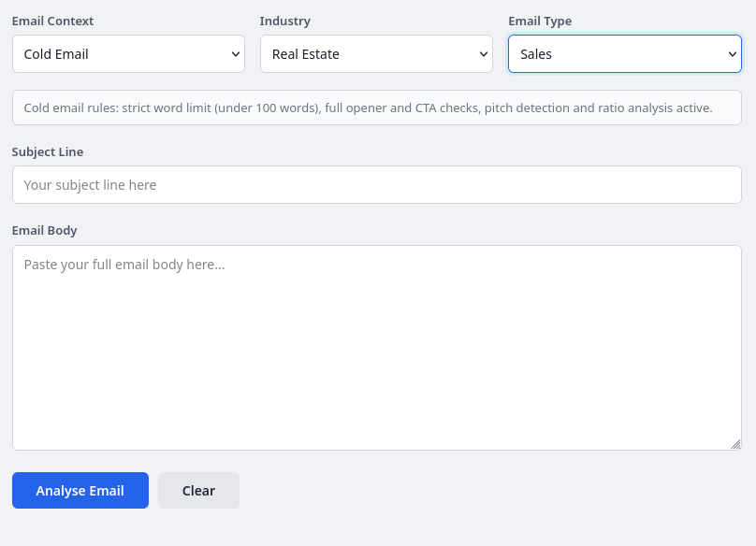Screen dimensions: 756x546
Task: Click the Subject Line label
Action: click(x=47, y=151)
